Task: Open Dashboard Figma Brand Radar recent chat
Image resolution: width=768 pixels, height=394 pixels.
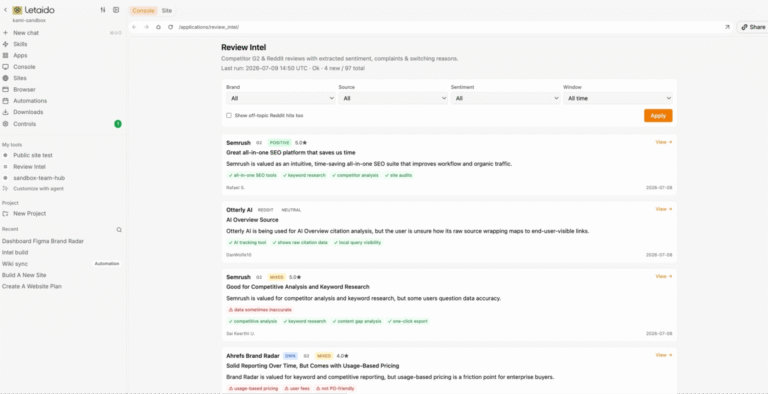Action: click(x=43, y=241)
